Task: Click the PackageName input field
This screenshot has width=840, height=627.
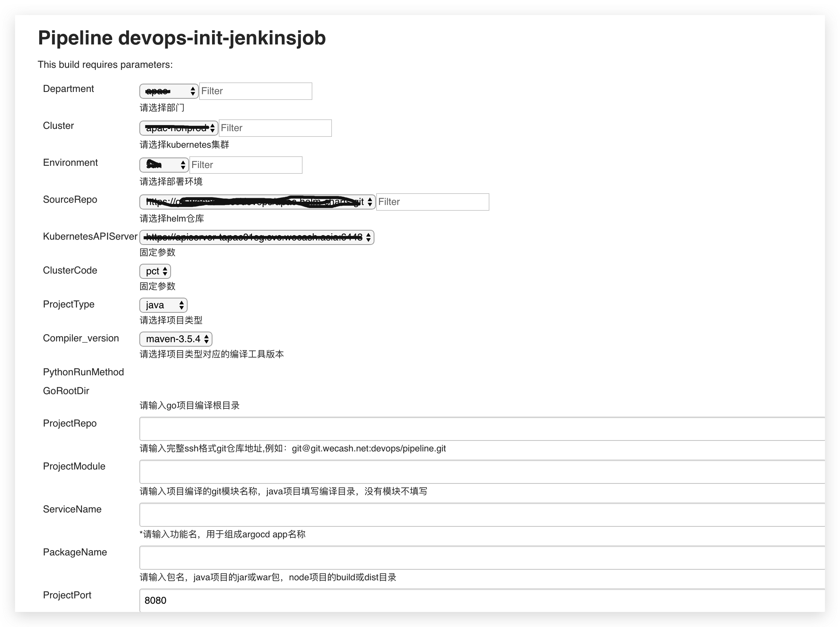Action: point(481,558)
